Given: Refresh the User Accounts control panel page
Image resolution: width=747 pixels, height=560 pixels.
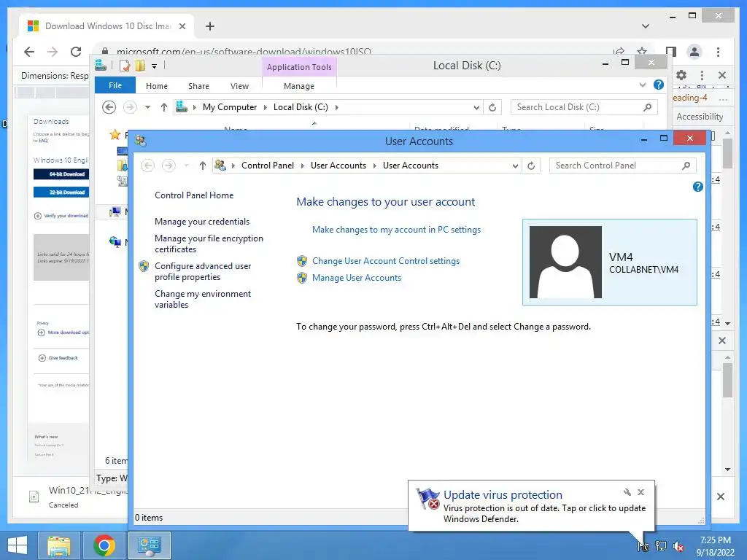Looking at the screenshot, I should point(531,166).
